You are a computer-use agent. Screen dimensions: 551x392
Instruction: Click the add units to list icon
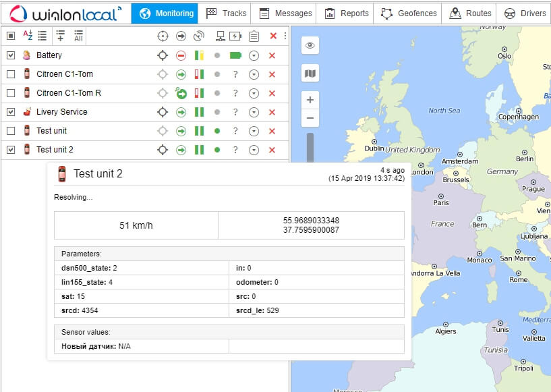coord(61,36)
